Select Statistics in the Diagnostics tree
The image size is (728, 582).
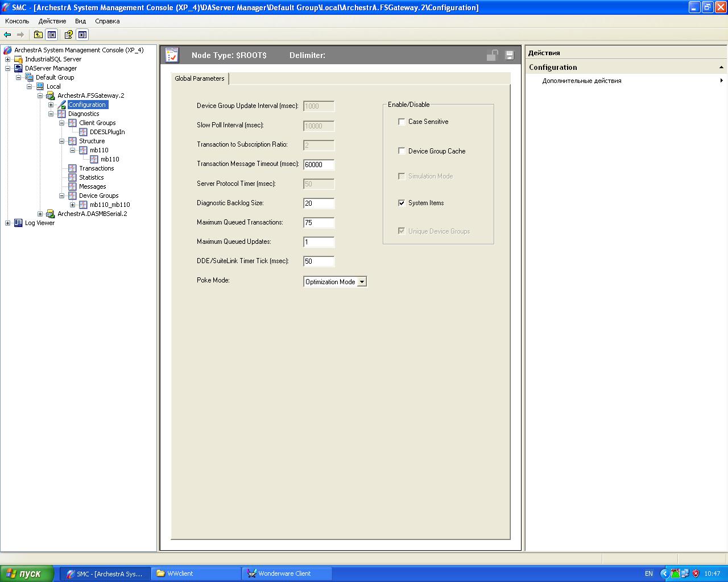coord(91,177)
